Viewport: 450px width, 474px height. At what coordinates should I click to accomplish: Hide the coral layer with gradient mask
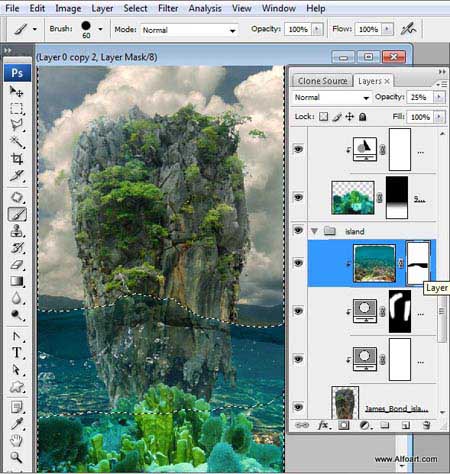click(298, 197)
